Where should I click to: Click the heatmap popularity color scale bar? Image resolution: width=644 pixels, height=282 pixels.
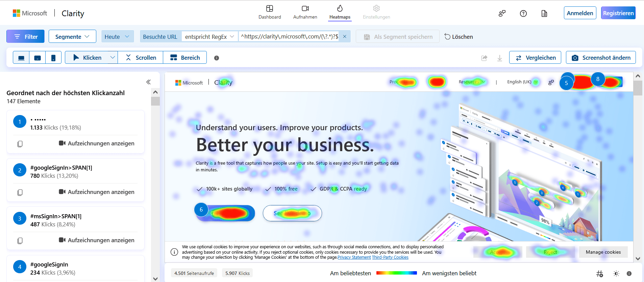click(x=396, y=273)
